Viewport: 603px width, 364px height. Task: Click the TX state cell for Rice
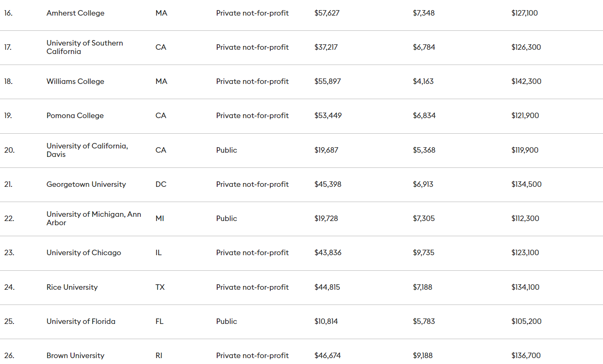160,287
